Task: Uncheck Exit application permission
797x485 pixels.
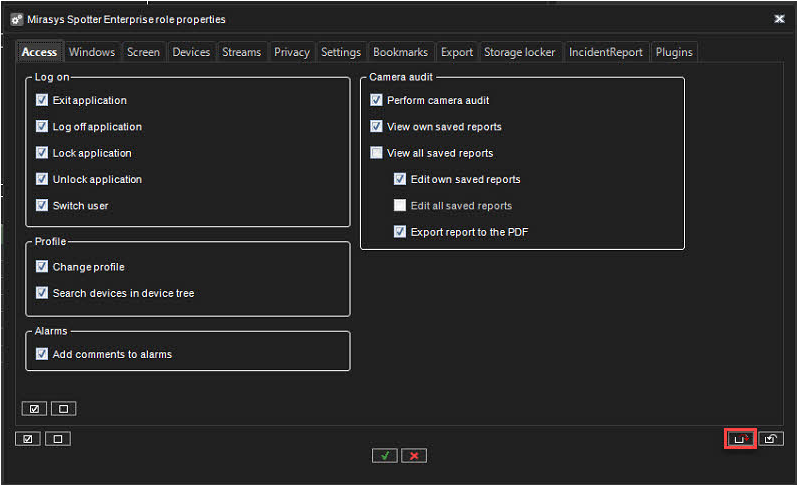Action: [x=42, y=100]
